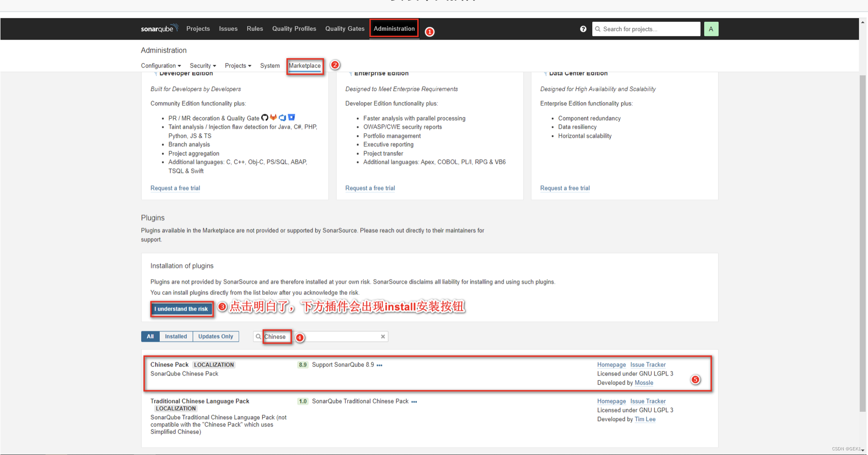This screenshot has height=455, width=868.
Task: Open the System tab
Action: coord(270,66)
